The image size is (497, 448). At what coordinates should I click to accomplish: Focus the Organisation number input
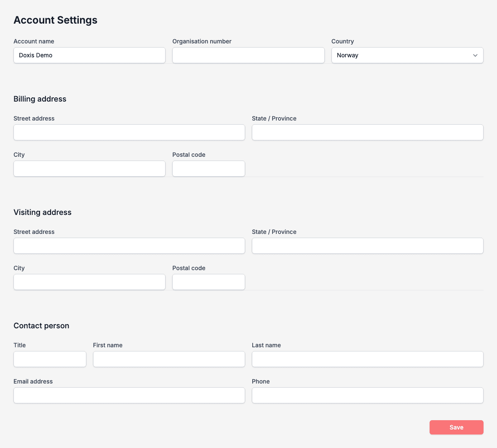pyautogui.click(x=248, y=55)
